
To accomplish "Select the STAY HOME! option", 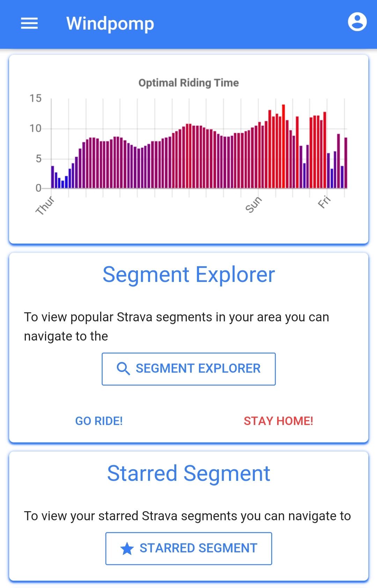I will (278, 421).
